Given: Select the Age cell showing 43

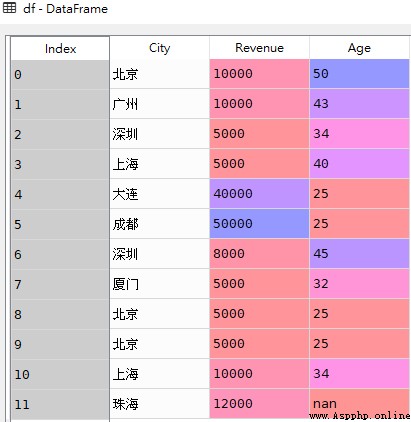Looking at the screenshot, I should coord(359,104).
